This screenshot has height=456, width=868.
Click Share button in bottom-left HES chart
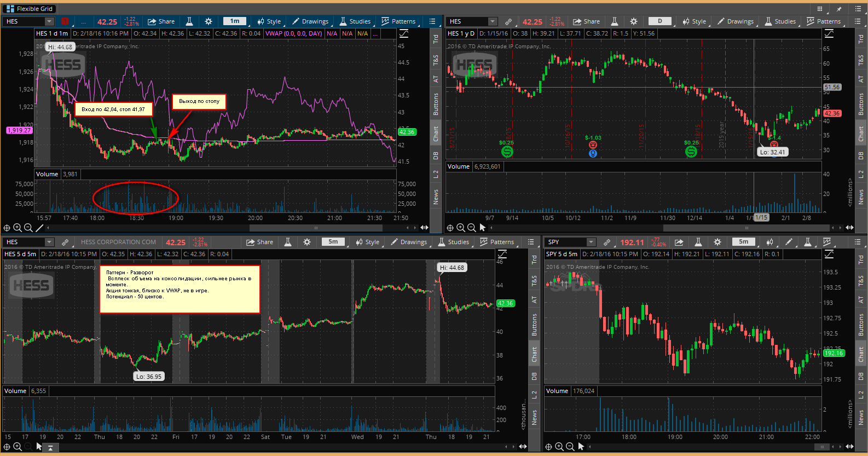pos(260,242)
